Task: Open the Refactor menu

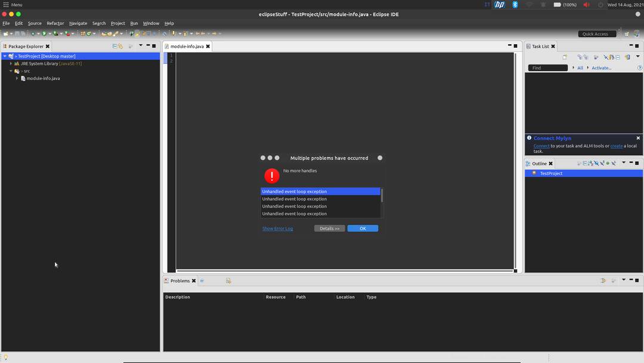Action: tap(55, 23)
